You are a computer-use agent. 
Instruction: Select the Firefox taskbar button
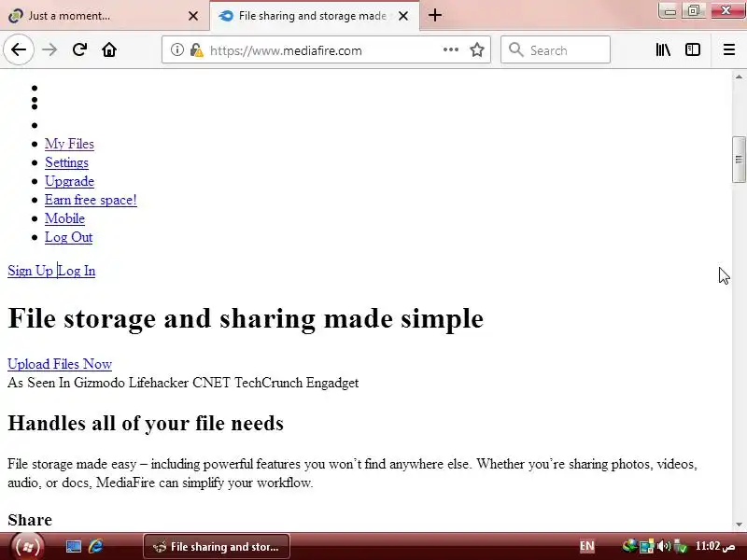click(217, 546)
